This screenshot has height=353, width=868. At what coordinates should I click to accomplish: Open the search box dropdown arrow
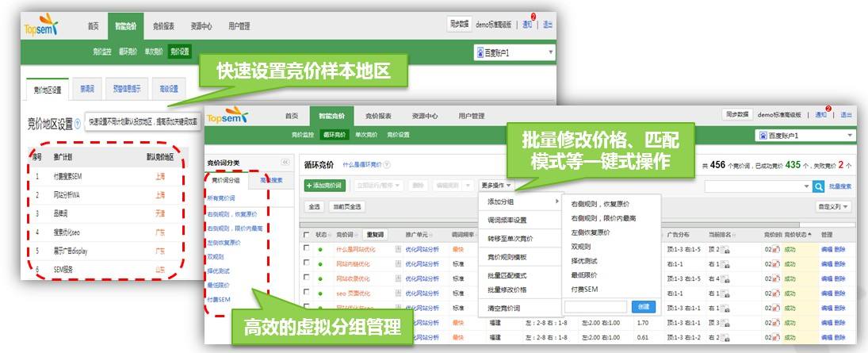click(x=806, y=186)
